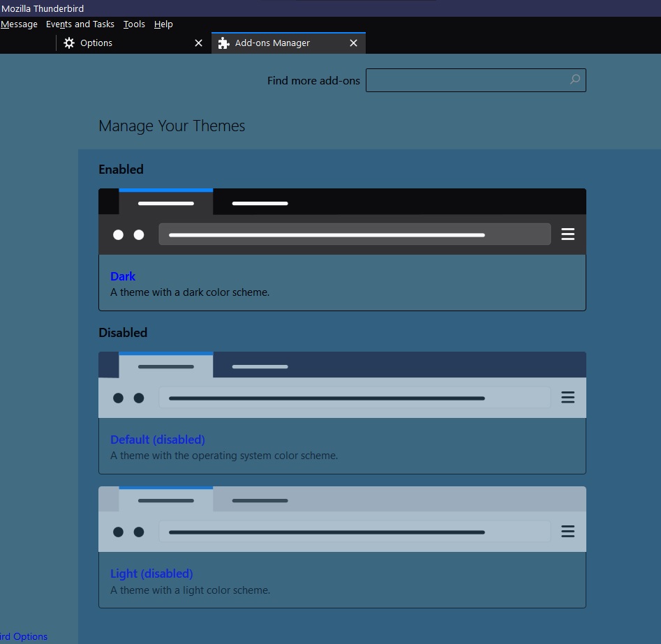Close the Options tab

click(198, 43)
